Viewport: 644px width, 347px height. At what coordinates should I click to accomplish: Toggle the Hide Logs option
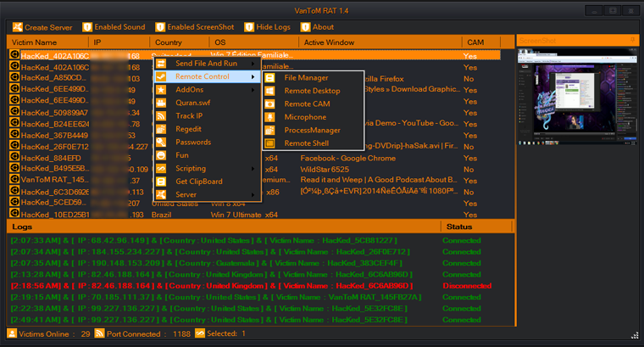(268, 27)
